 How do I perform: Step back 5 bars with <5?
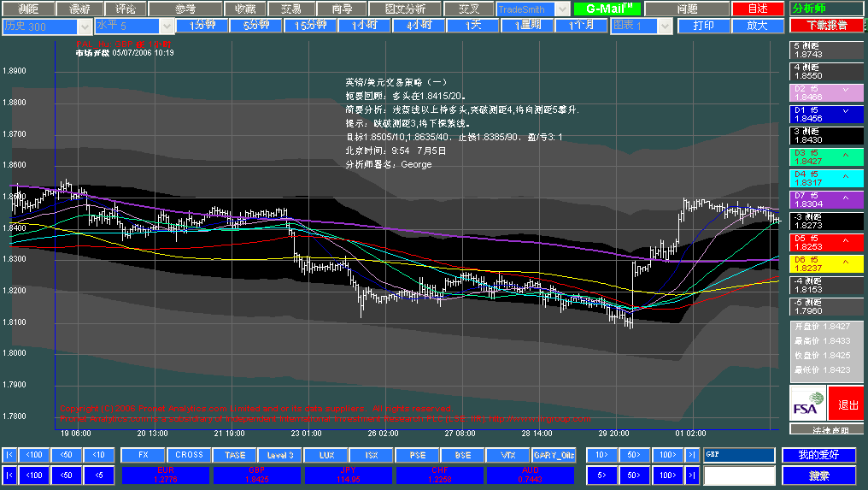(98, 475)
